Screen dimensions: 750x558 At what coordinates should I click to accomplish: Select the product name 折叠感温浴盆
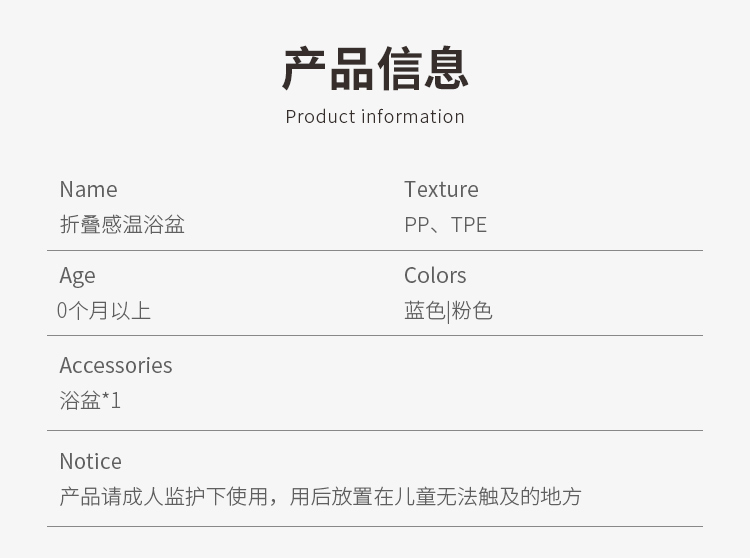122,225
